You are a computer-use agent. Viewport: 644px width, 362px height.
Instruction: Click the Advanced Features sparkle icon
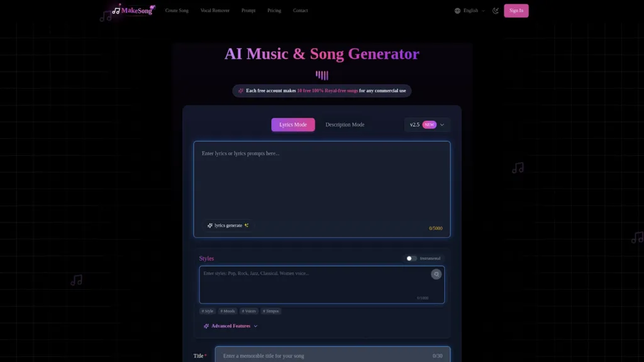tap(206, 326)
